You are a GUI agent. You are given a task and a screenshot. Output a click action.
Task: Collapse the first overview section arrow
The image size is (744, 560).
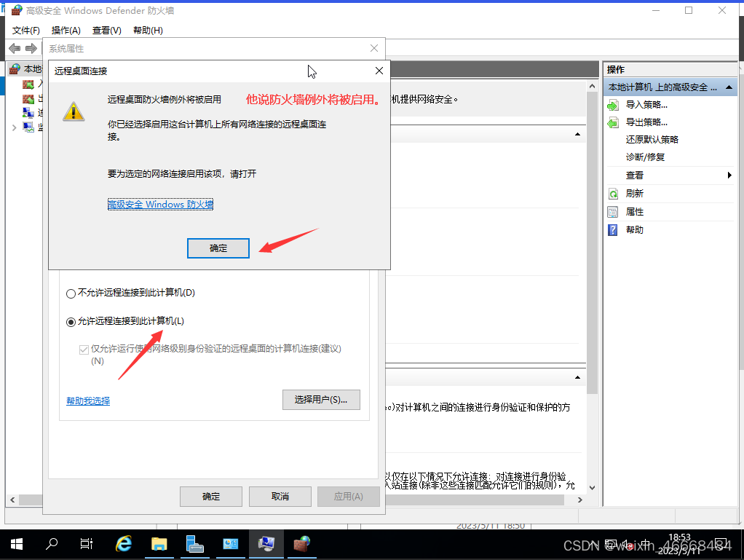pyautogui.click(x=577, y=134)
